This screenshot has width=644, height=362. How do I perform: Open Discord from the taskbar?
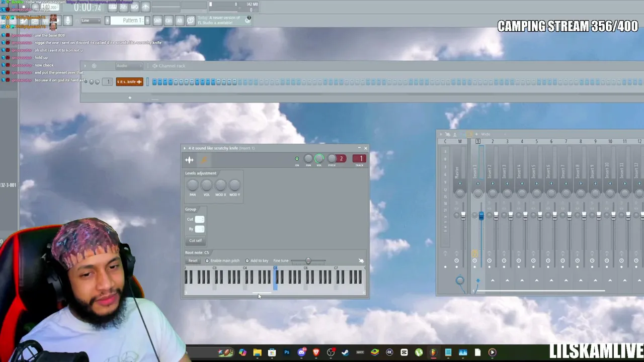[x=301, y=352]
